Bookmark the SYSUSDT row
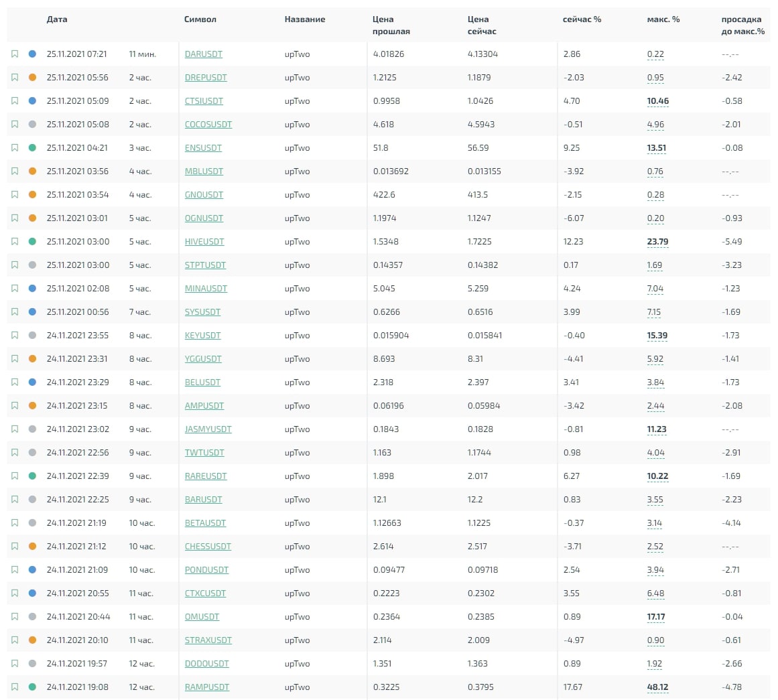778x700 pixels. tap(15, 312)
